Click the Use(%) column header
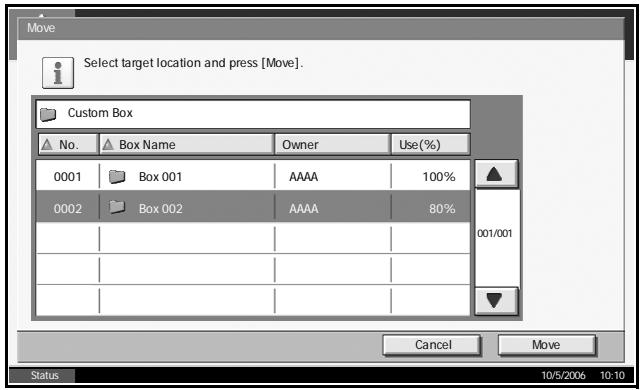Screen dimensions: 640x390 tap(430, 144)
